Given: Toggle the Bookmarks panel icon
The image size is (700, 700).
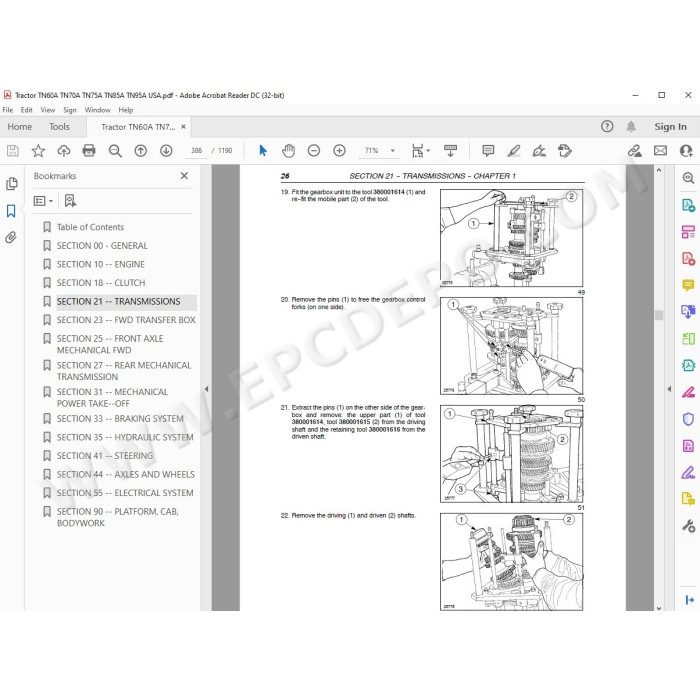Looking at the screenshot, I should click(x=11, y=211).
